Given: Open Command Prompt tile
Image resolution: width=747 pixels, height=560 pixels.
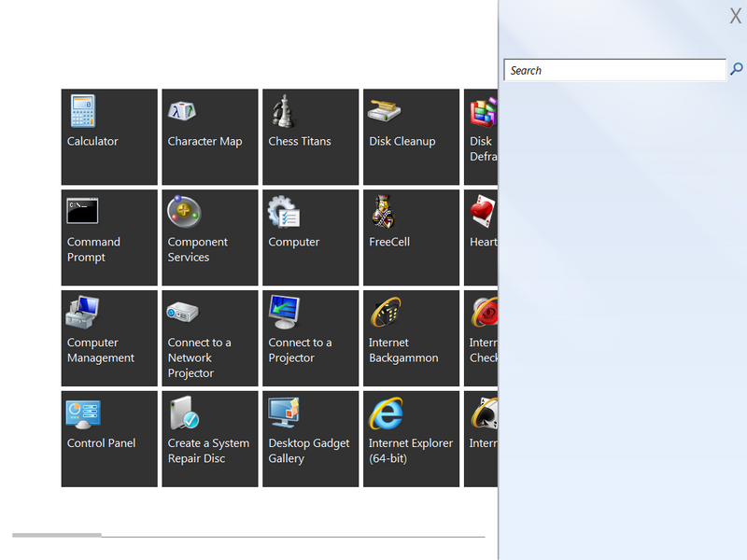Looking at the screenshot, I should 109,237.
